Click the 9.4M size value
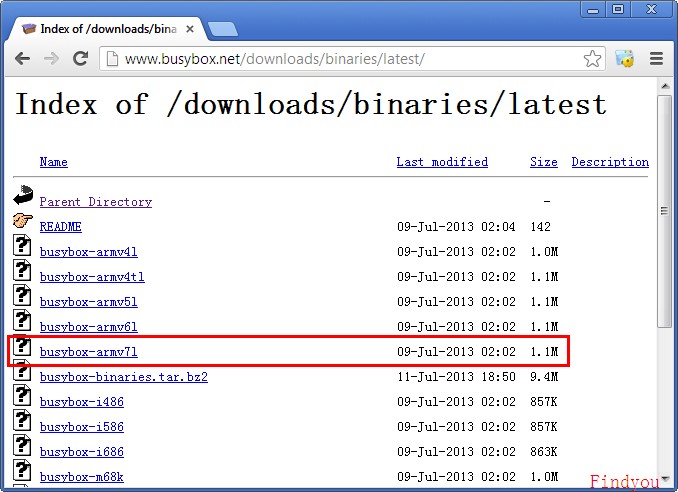This screenshot has height=492, width=678. [x=544, y=377]
